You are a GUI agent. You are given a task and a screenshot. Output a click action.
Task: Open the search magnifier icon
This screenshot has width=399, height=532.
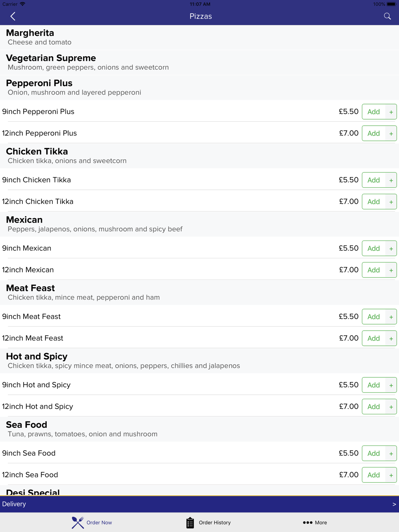[x=387, y=16]
